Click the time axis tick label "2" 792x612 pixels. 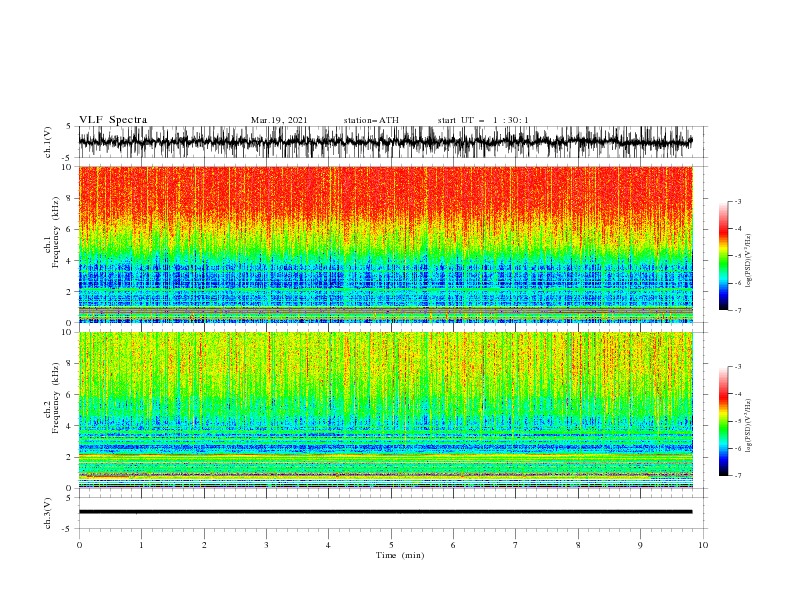pyautogui.click(x=204, y=545)
